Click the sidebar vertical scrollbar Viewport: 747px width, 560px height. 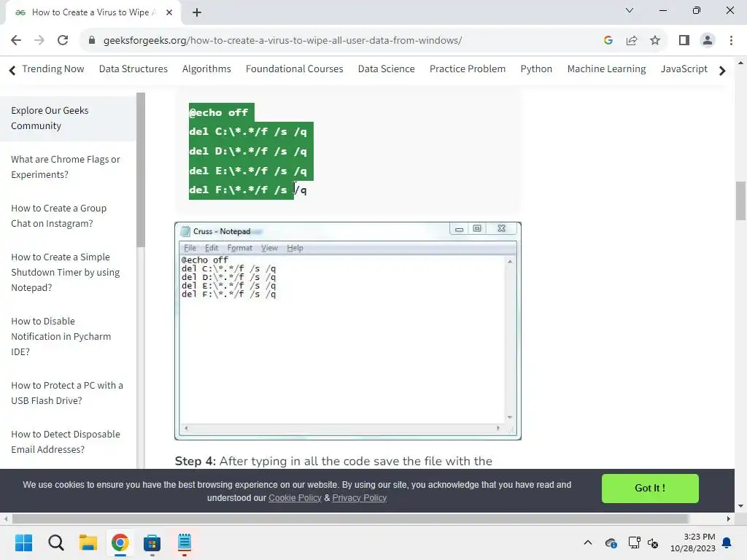141,170
